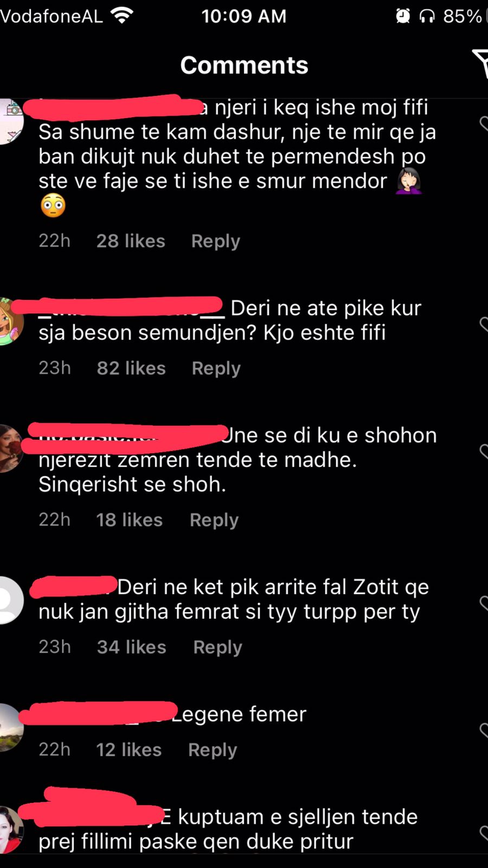Viewport: 488px width, 868px height.
Task: Like the 'E kuptuam e sjelljen' comment
Action: coord(484,833)
